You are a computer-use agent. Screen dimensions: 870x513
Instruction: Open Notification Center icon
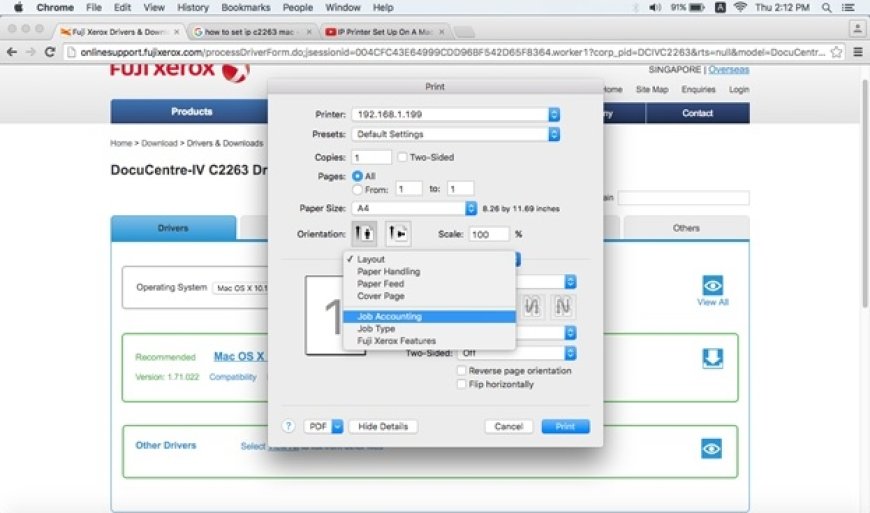tap(848, 7)
